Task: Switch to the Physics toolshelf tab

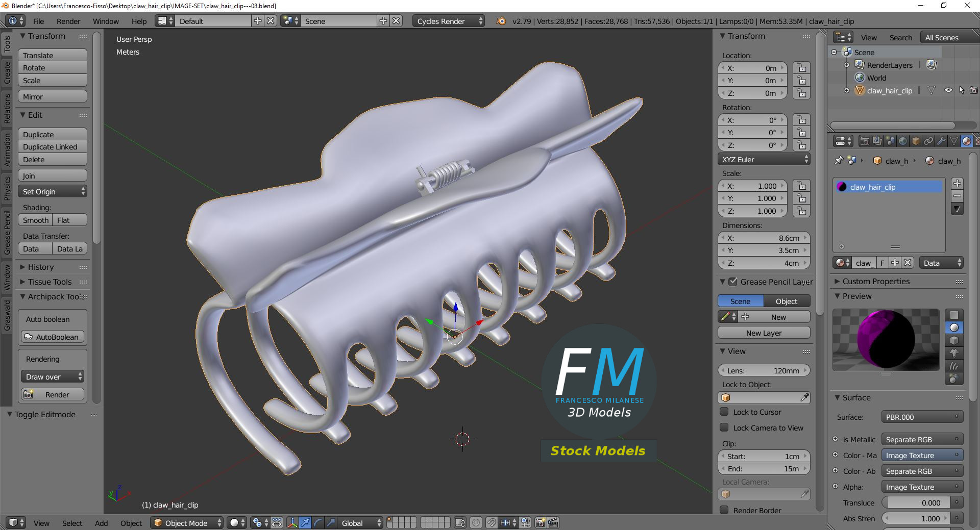Action: [7, 188]
